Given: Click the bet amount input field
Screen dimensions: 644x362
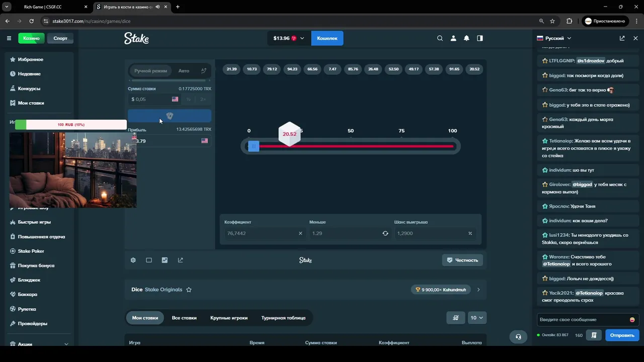Looking at the screenshot, I should pos(154,99).
